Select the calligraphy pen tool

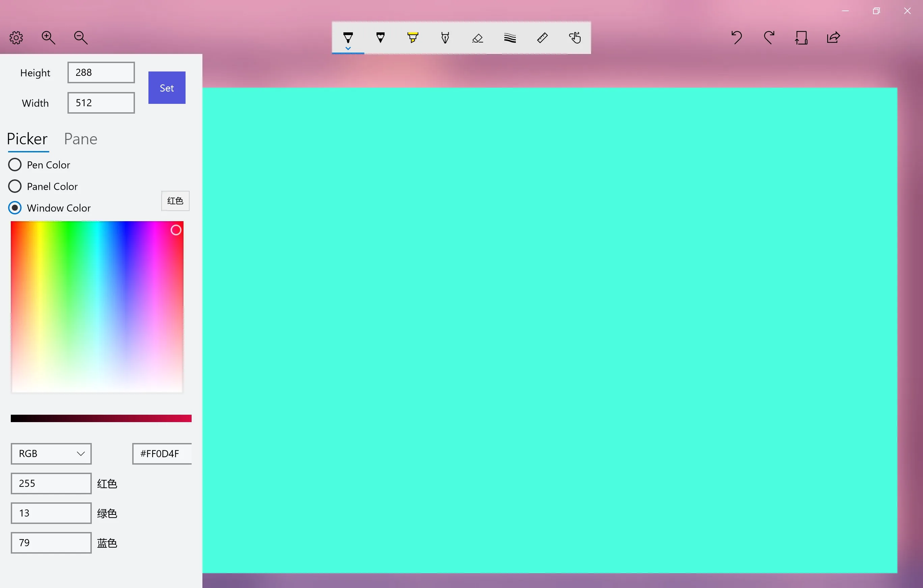[445, 37]
